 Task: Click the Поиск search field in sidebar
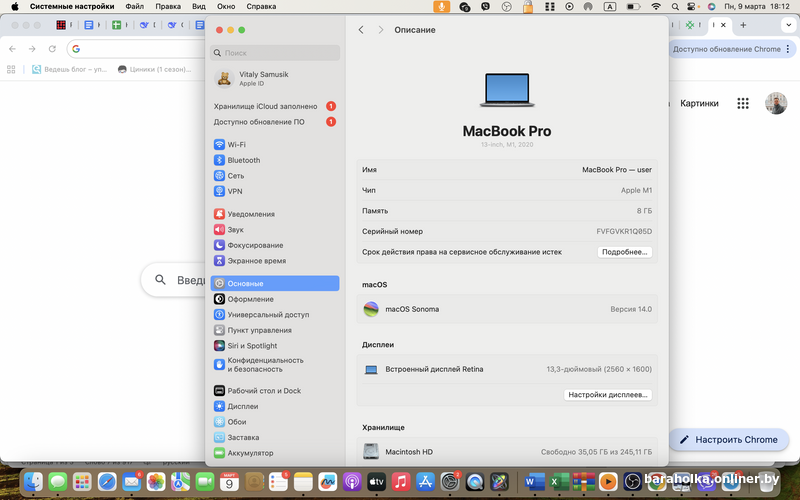(274, 52)
